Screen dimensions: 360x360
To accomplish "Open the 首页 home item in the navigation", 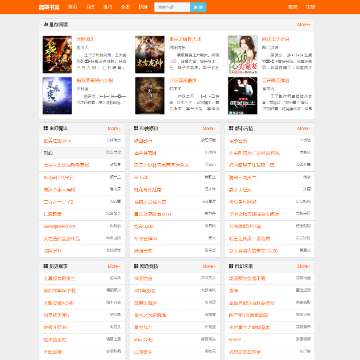I will coord(73,7).
